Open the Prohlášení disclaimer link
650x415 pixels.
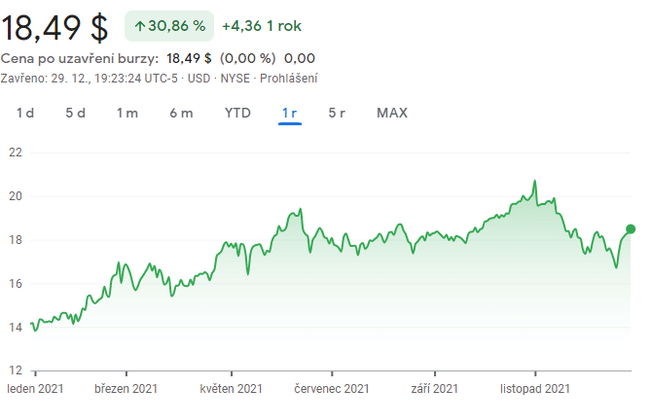tap(289, 78)
